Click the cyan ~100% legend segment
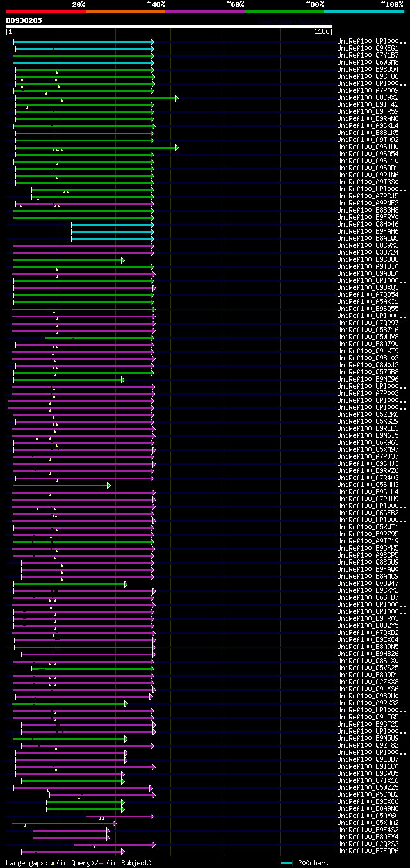Viewport: 410px width, 868px height. 364,12
